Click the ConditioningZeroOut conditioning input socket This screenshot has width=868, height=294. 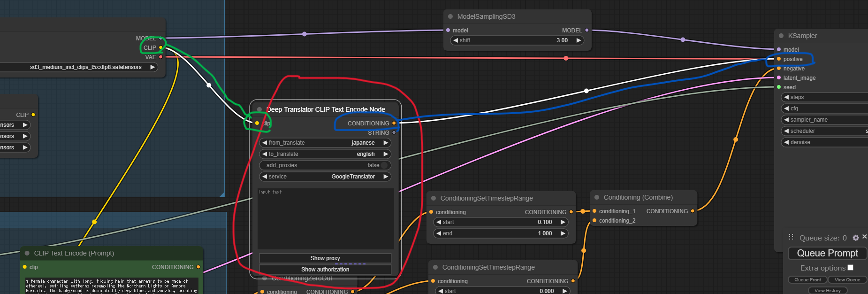(x=262, y=292)
